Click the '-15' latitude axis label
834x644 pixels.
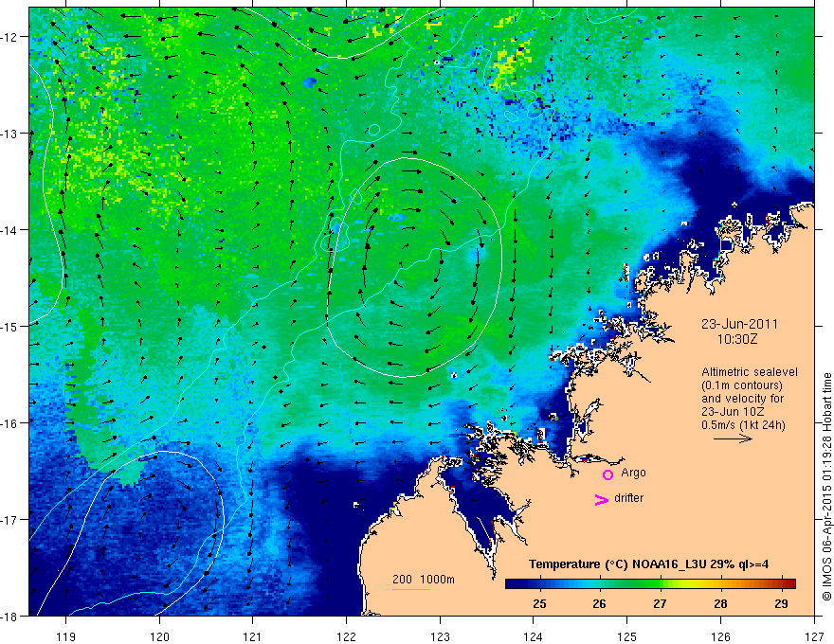click(9, 326)
